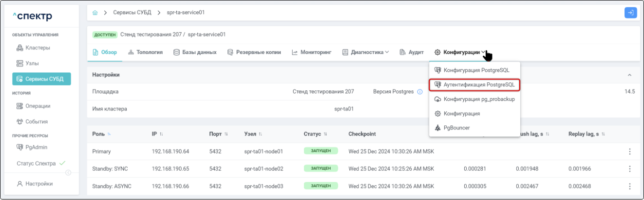The image size is (644, 200).
Task: Click the info icon next to Версия Postgres
Action: 420,91
